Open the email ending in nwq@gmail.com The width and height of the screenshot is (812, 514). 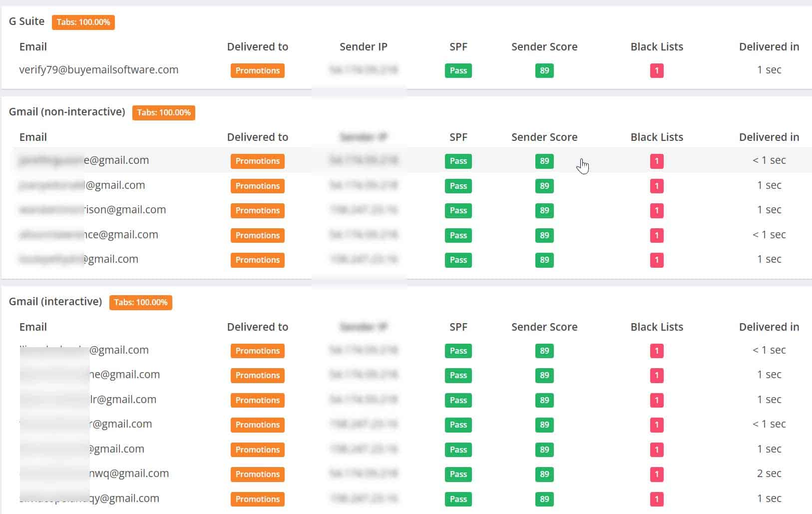click(128, 474)
